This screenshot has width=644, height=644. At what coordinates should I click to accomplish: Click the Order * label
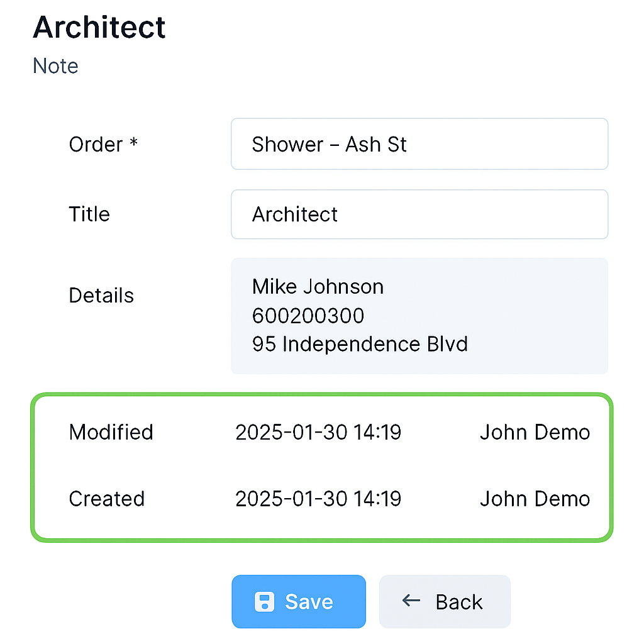pos(103,144)
